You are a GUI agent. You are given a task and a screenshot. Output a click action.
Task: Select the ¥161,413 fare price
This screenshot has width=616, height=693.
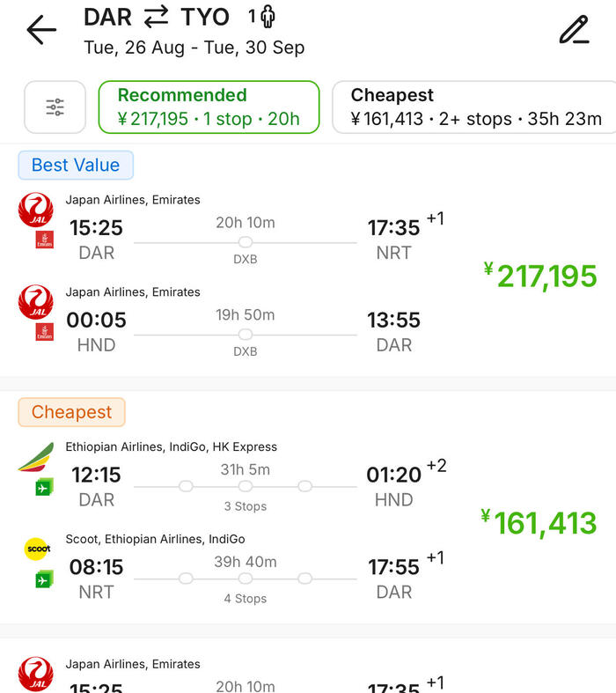[x=539, y=523]
